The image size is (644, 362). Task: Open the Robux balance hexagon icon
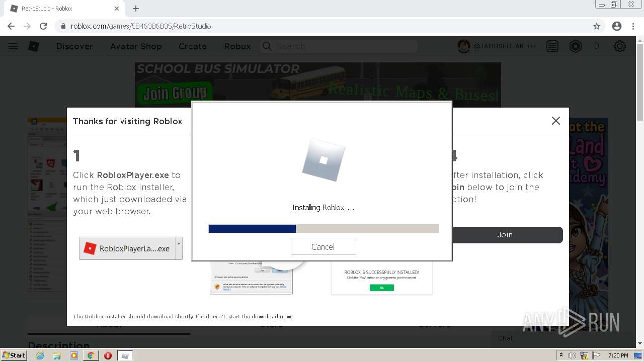pyautogui.click(x=576, y=46)
